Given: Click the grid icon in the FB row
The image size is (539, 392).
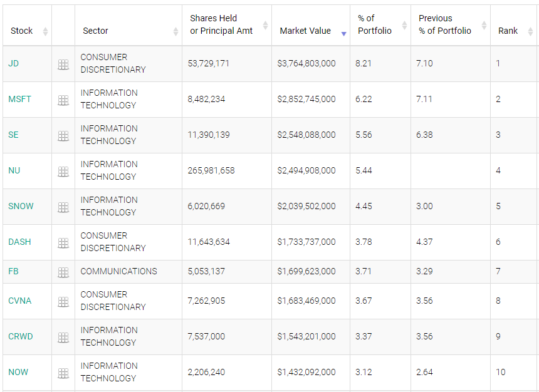Looking at the screenshot, I should coord(63,272).
